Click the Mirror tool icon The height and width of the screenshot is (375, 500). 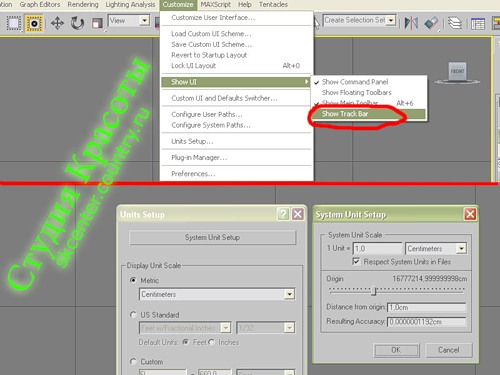411,23
